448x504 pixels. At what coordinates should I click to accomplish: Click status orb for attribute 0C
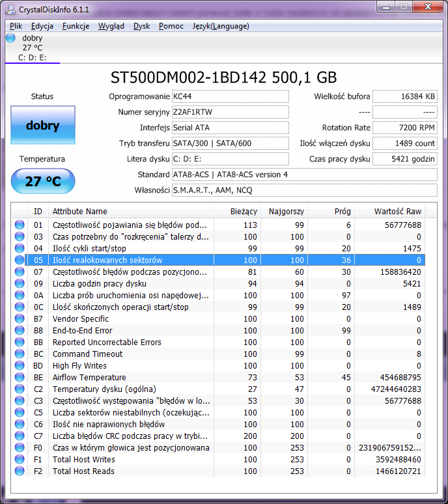click(x=20, y=307)
